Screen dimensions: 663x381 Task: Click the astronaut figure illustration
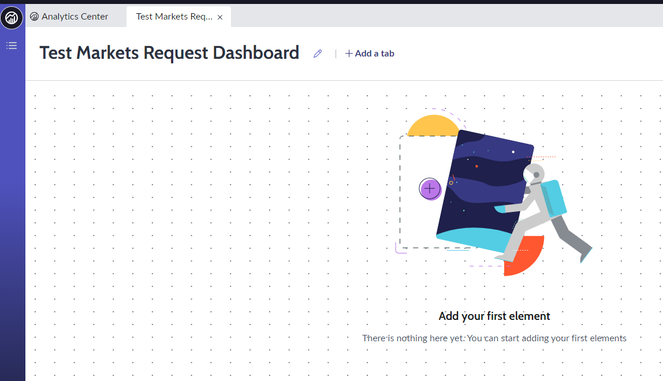[543, 213]
